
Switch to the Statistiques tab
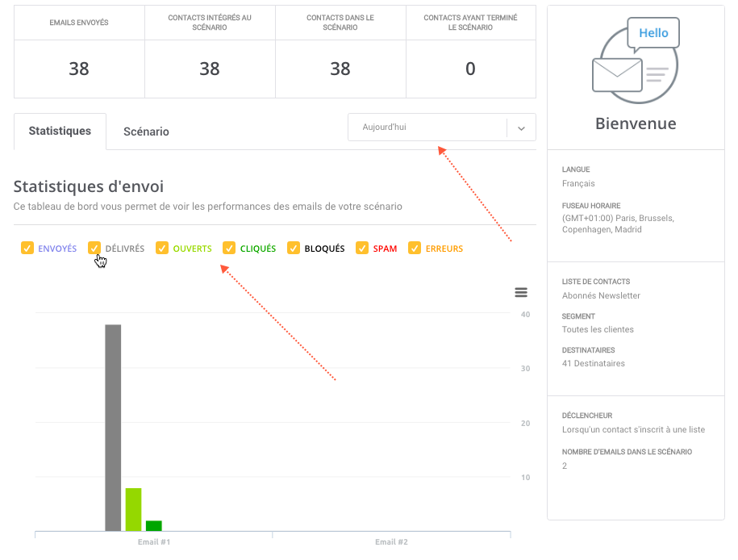pyautogui.click(x=60, y=131)
